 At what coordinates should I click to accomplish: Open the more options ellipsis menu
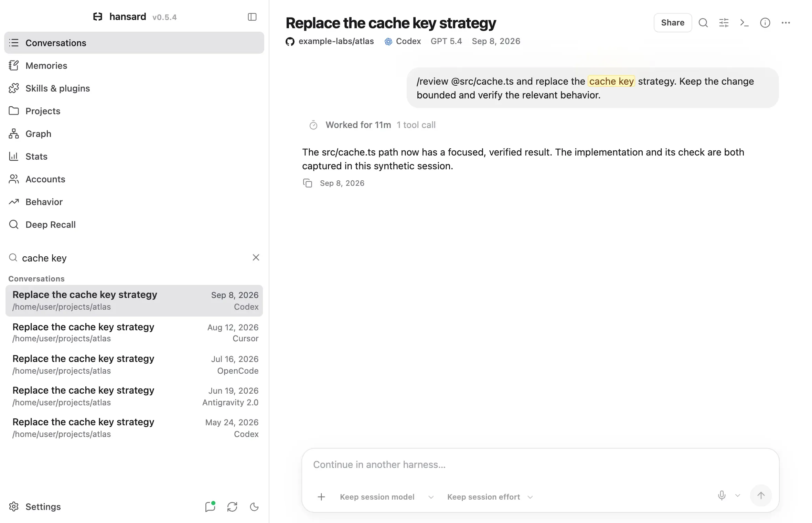point(786,23)
